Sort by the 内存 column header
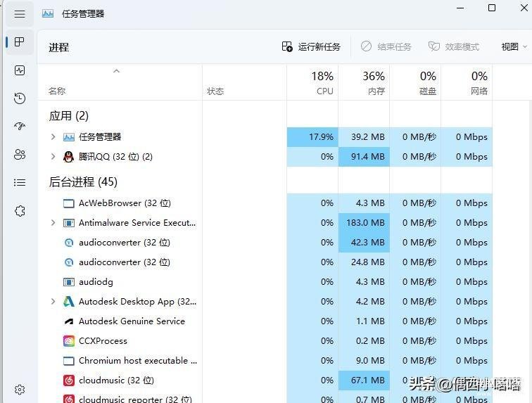Screen dimensions: 532x403 tap(364, 83)
